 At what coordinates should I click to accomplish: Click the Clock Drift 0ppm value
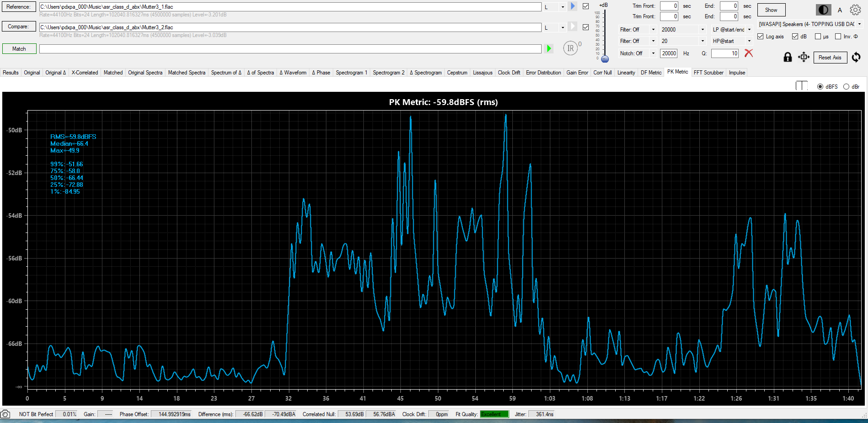coord(439,414)
